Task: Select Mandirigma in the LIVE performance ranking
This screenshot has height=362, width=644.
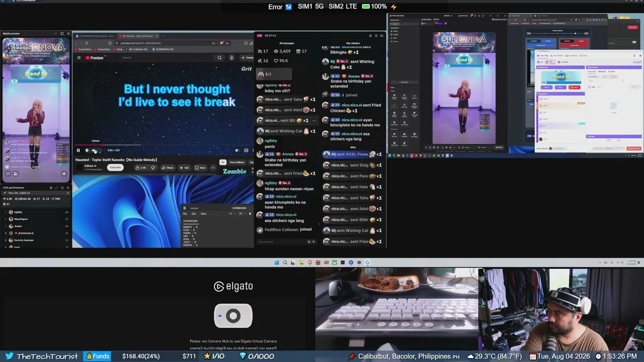Action: tap(35, 219)
